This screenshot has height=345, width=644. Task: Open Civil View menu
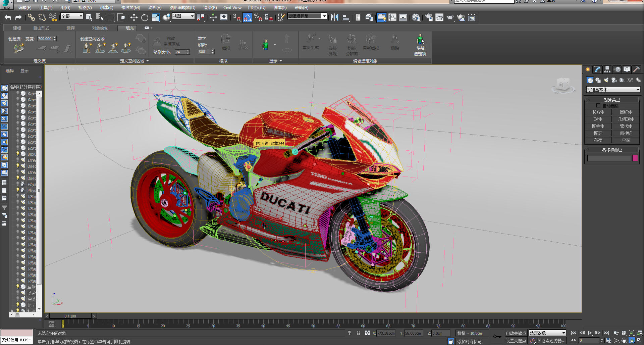tap(232, 7)
